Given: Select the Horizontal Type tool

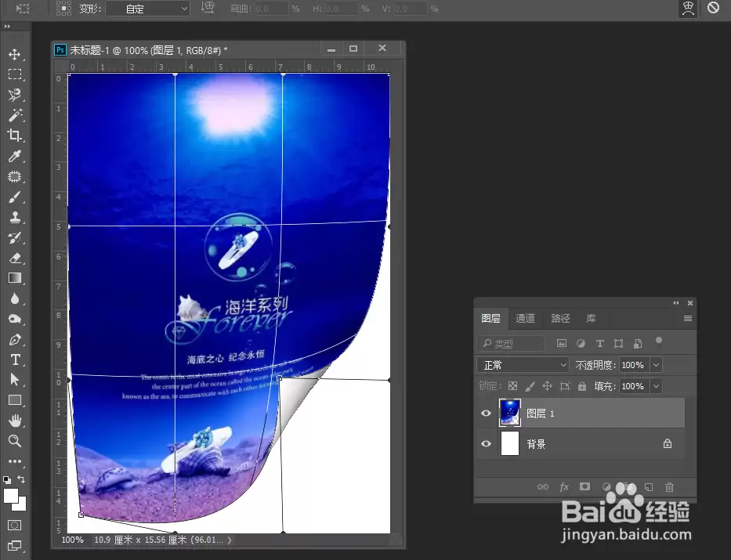Looking at the screenshot, I should [x=14, y=359].
